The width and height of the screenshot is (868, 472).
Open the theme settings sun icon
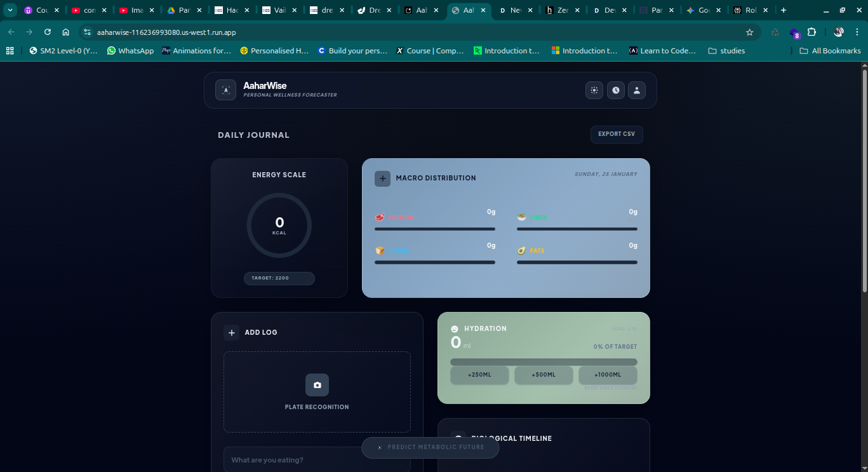pyautogui.click(x=594, y=90)
